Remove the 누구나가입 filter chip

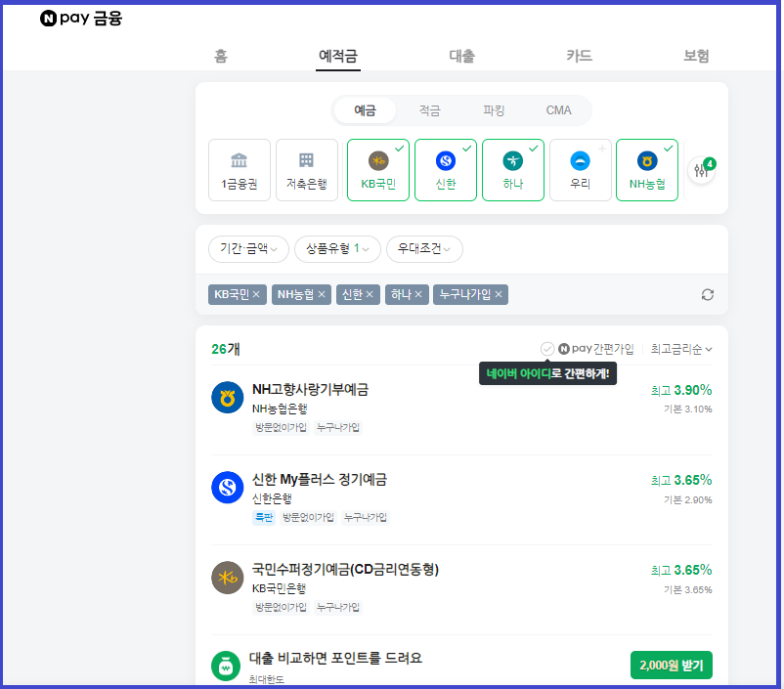499,294
